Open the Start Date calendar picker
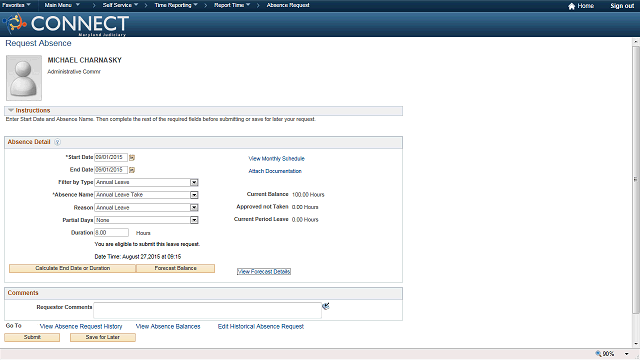 click(x=132, y=158)
